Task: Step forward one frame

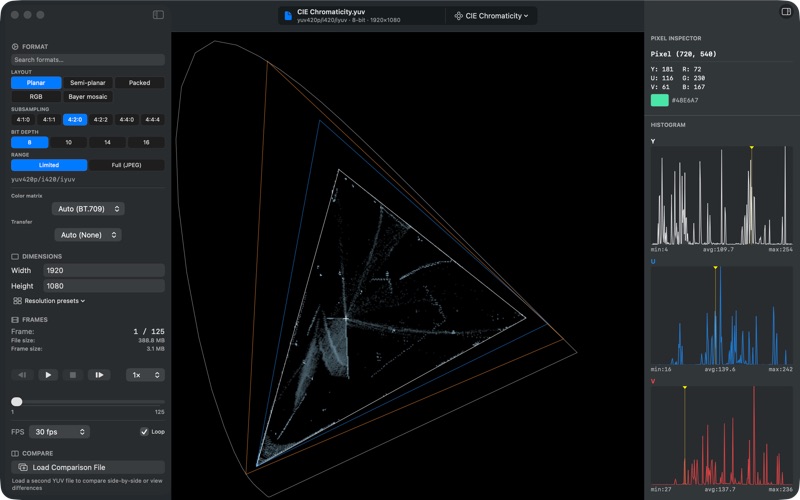Action: coord(99,375)
